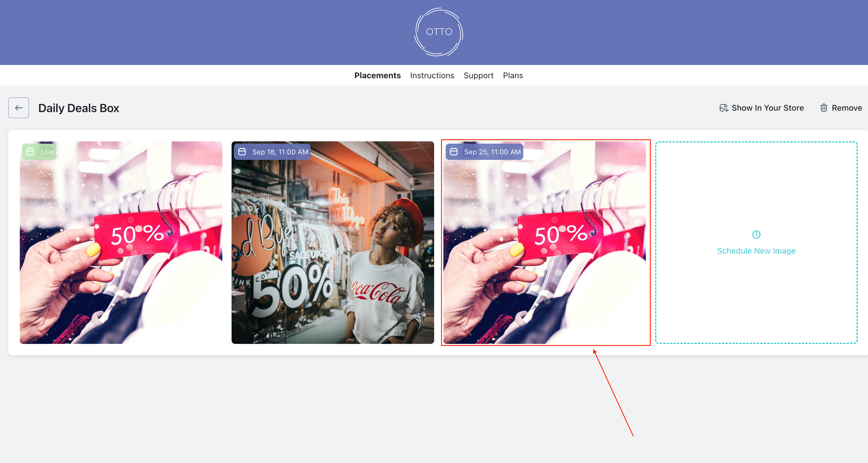Click the trash icon beside Remove
This screenshot has width=868, height=463.
823,108
